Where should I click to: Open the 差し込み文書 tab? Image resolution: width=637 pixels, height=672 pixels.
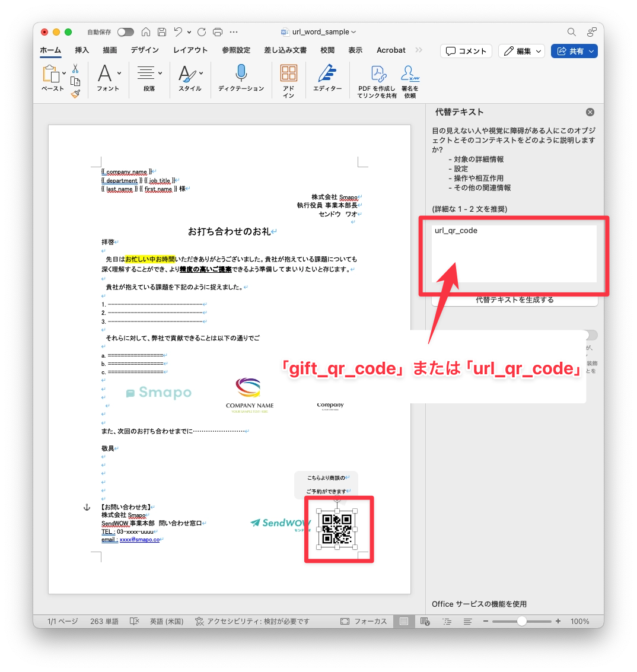285,50
